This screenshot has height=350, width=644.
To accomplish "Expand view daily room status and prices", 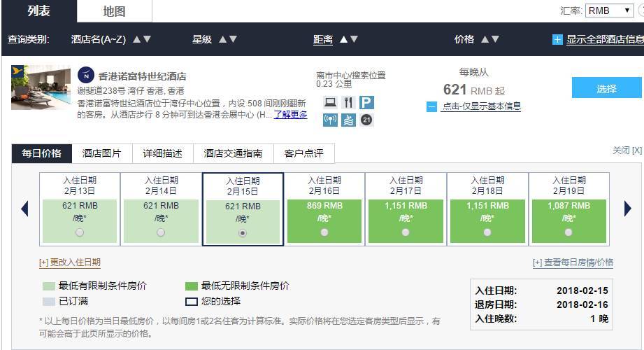I will click(x=573, y=262).
